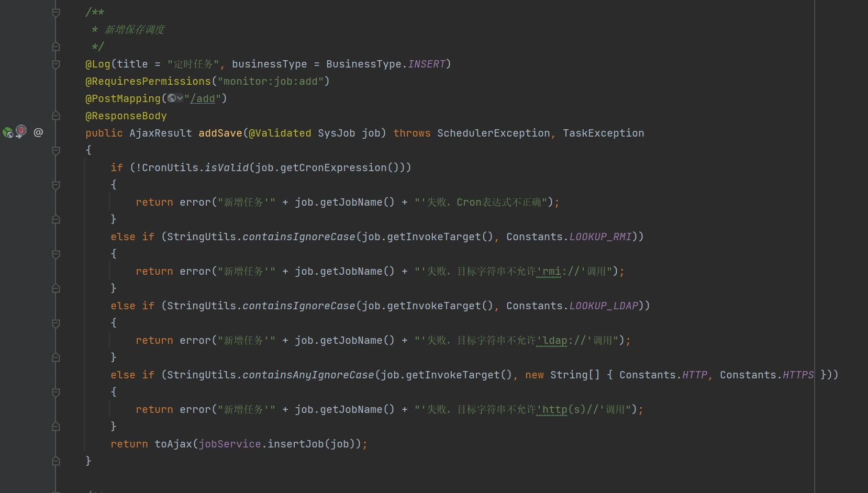
Task: Collapse the Javadoc comment fold marker at the top
Action: pyautogui.click(x=56, y=13)
